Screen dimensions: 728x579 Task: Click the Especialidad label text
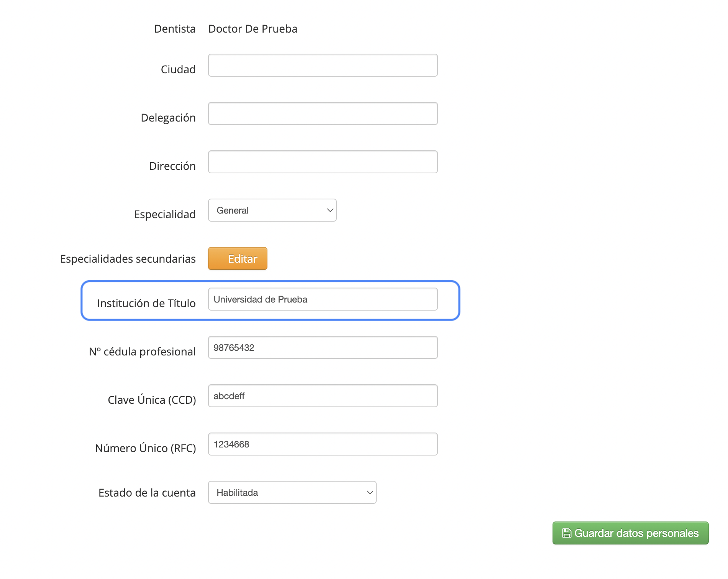pyautogui.click(x=165, y=214)
